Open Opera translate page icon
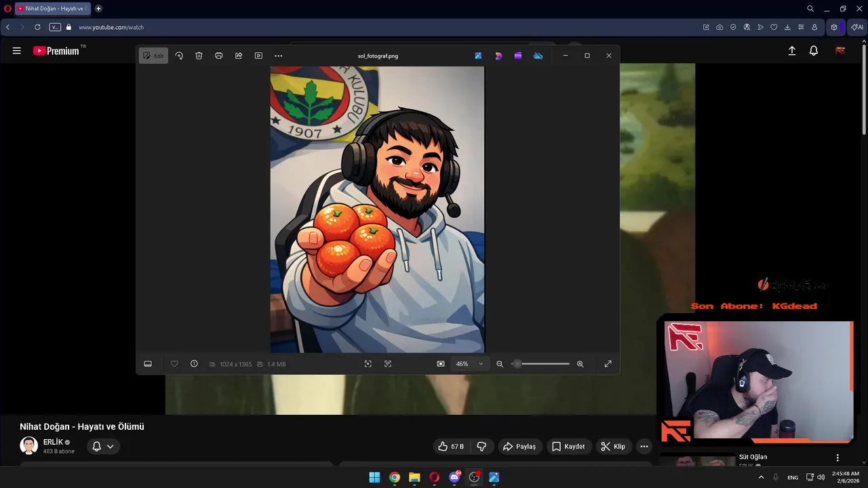Screen dimensions: 868x488 [747, 27]
